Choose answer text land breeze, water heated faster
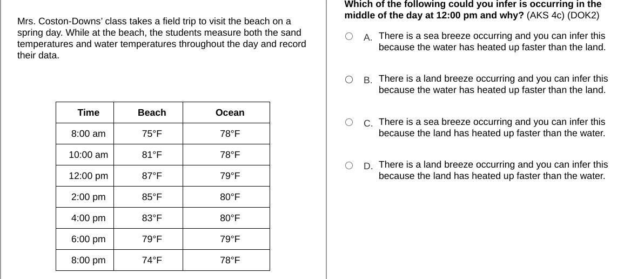Image resolution: width=644 pixels, height=279 pixels. click(493, 84)
